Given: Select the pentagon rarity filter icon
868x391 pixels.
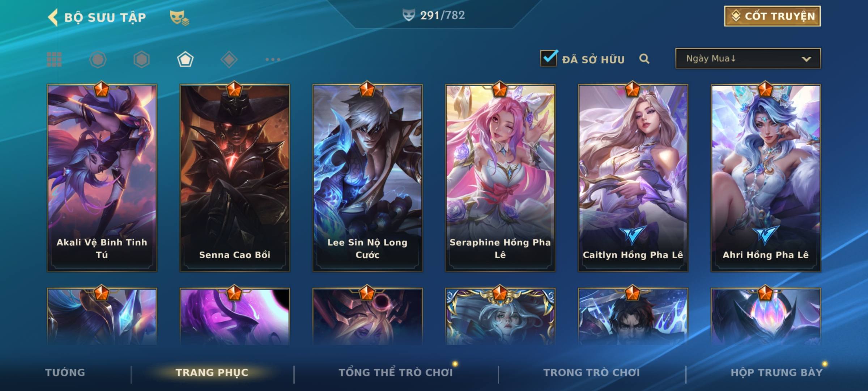Looking at the screenshot, I should coord(185,59).
